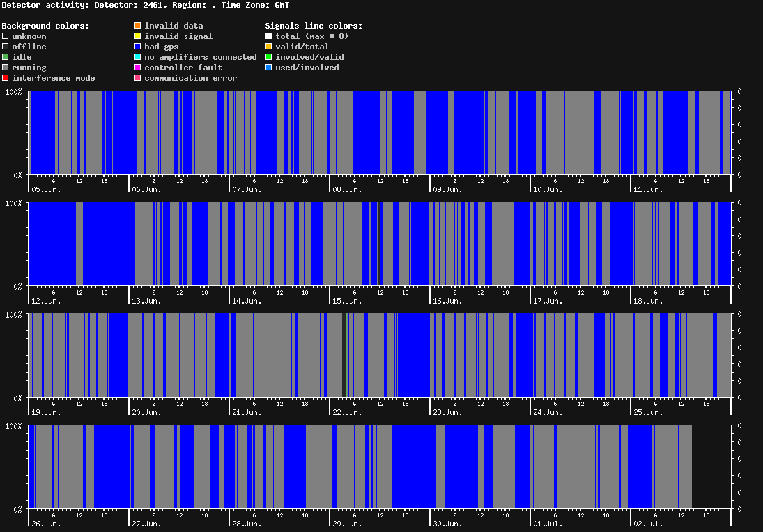Click the invalid data orange swatch
Viewport: 763px width, 532px height.
point(138,25)
